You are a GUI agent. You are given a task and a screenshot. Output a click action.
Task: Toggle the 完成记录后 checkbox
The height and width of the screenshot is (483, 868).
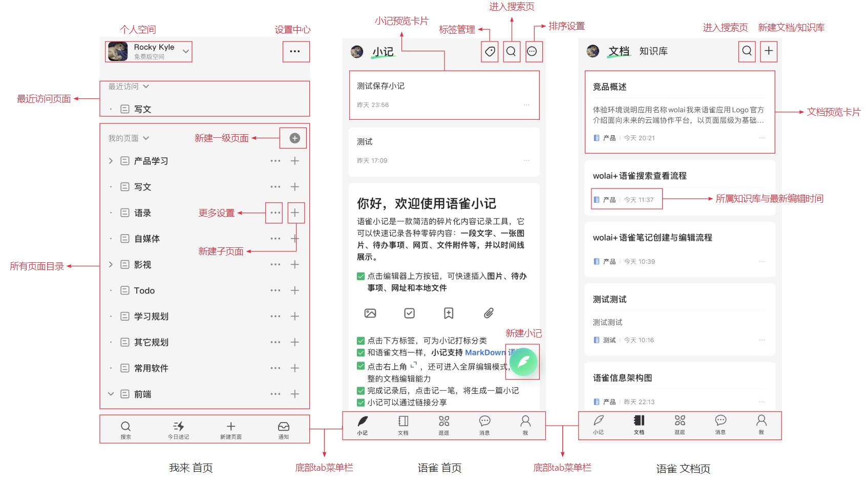[x=361, y=391]
